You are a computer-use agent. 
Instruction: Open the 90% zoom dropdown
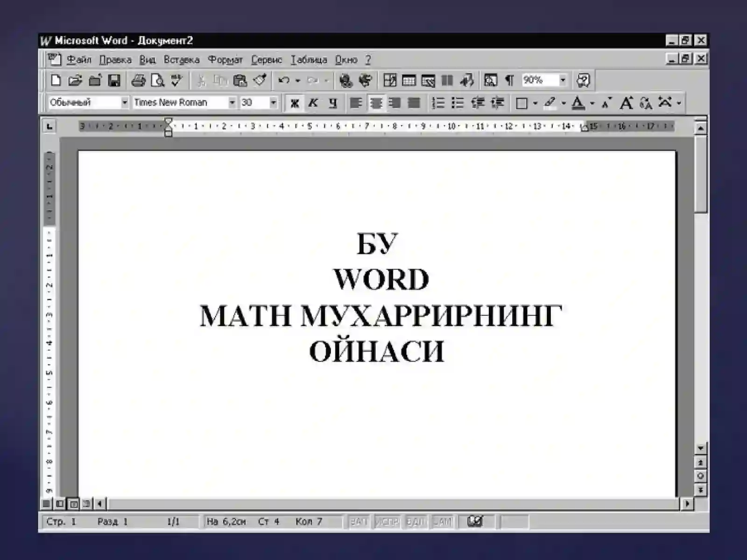[x=563, y=80]
